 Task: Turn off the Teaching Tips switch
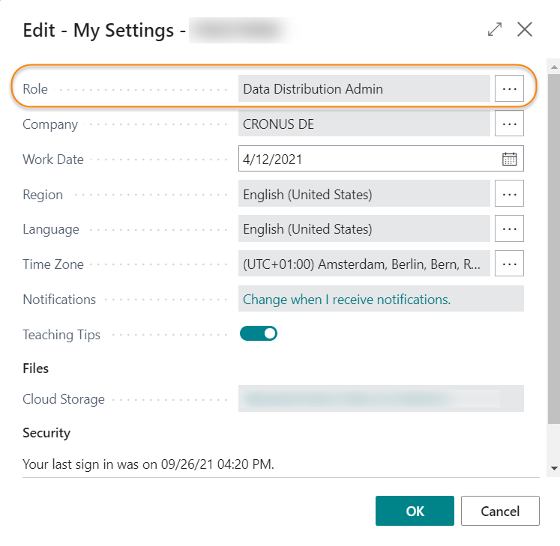(x=258, y=334)
